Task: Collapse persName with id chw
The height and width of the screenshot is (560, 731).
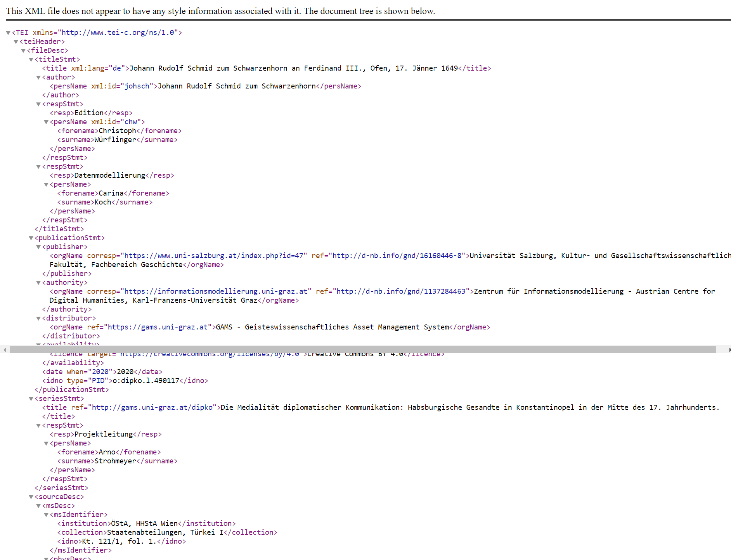Action: pos(46,122)
